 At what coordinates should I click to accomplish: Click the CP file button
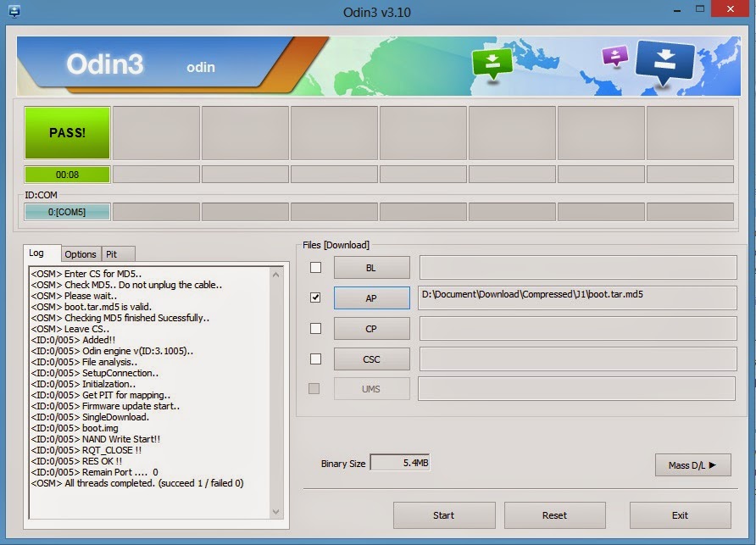pos(372,329)
